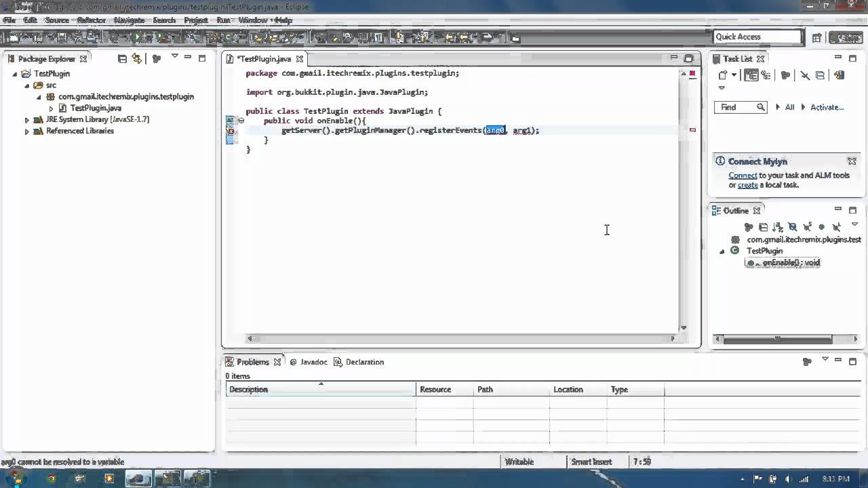Open the Window menu

(253, 20)
